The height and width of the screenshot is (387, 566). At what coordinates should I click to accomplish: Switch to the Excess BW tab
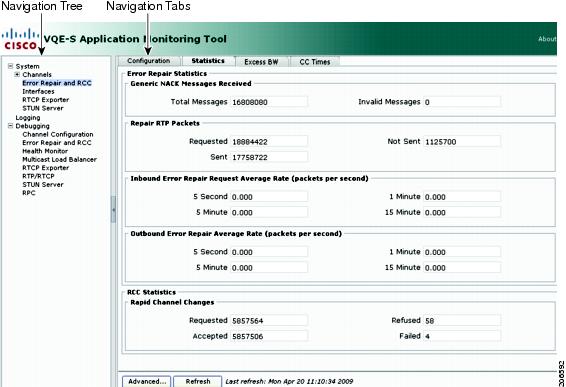click(x=261, y=62)
